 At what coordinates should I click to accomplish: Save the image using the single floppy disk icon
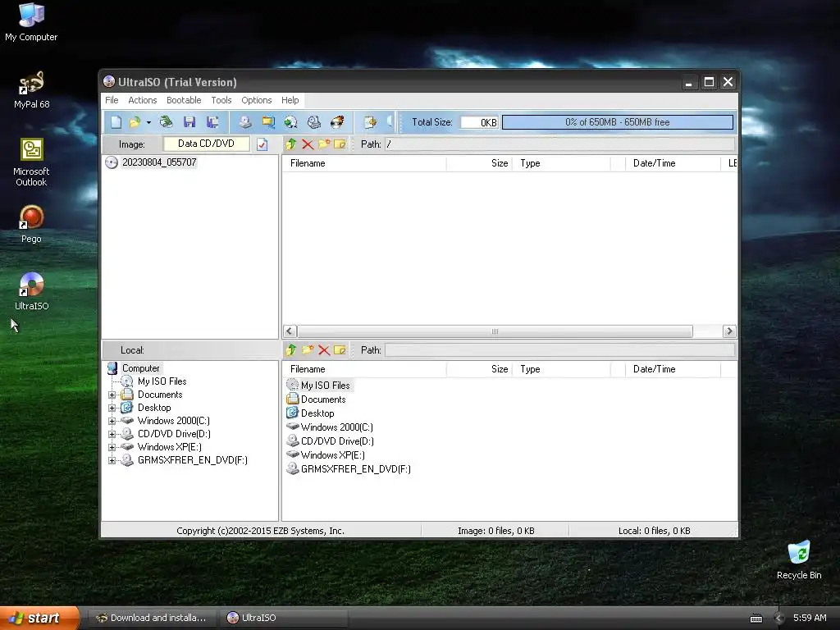189,122
